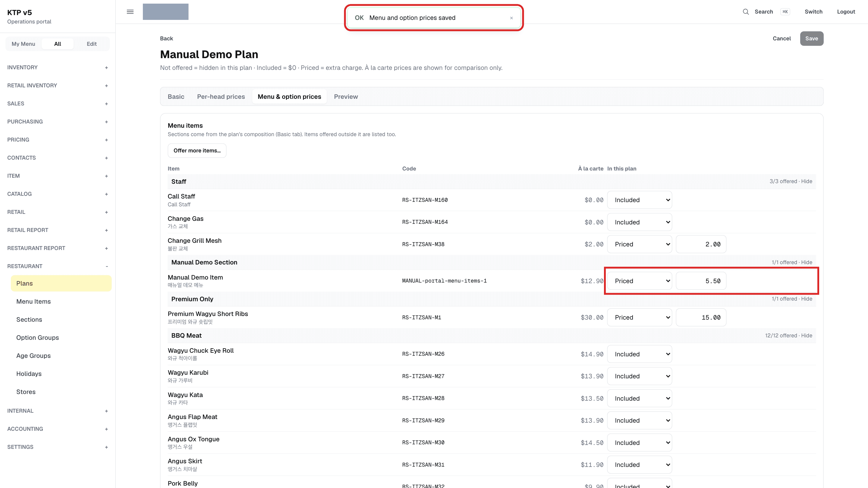Expand the RETAIL INVENTORY sidebar group
This screenshot has width=868, height=488.
[58, 86]
